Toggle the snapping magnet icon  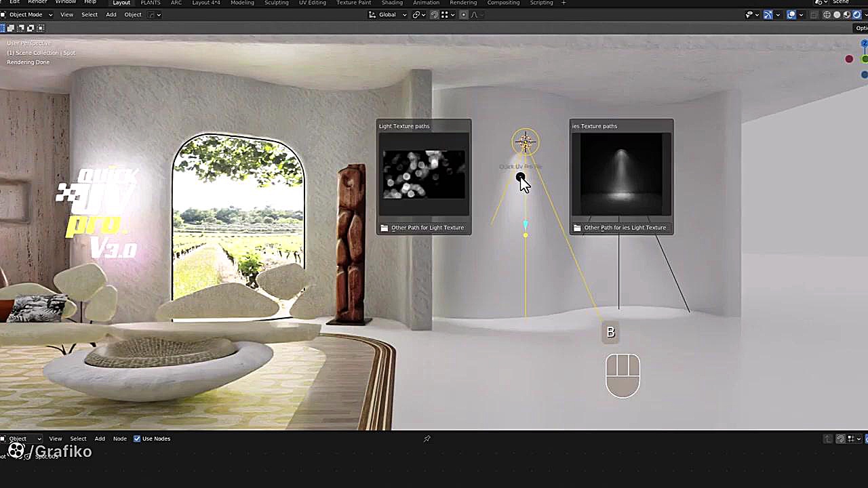tap(435, 14)
